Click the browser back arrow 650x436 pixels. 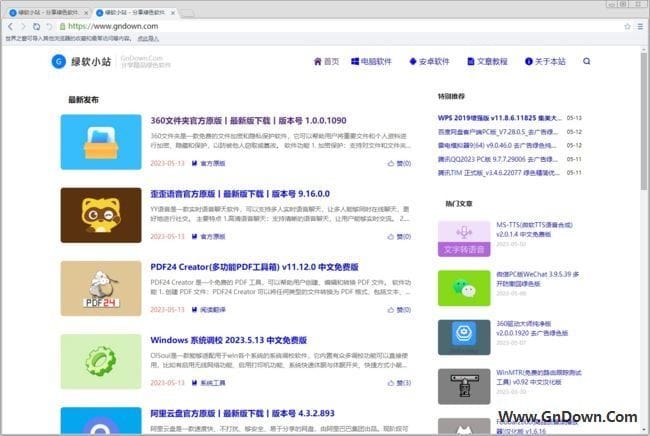point(10,26)
